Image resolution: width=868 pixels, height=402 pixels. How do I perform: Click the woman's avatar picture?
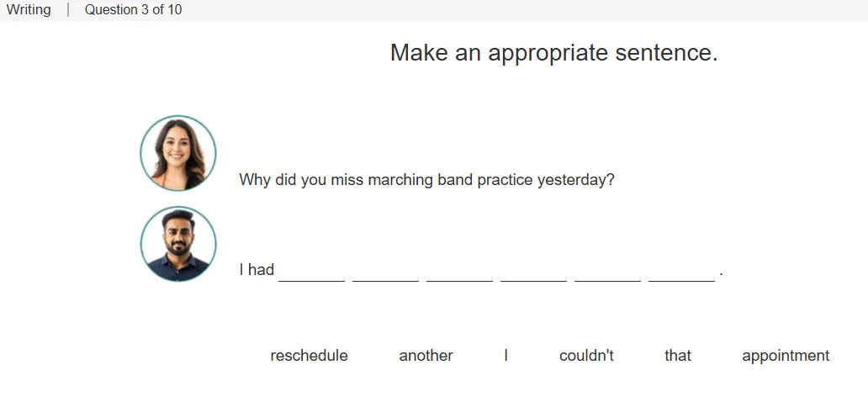pos(178,153)
